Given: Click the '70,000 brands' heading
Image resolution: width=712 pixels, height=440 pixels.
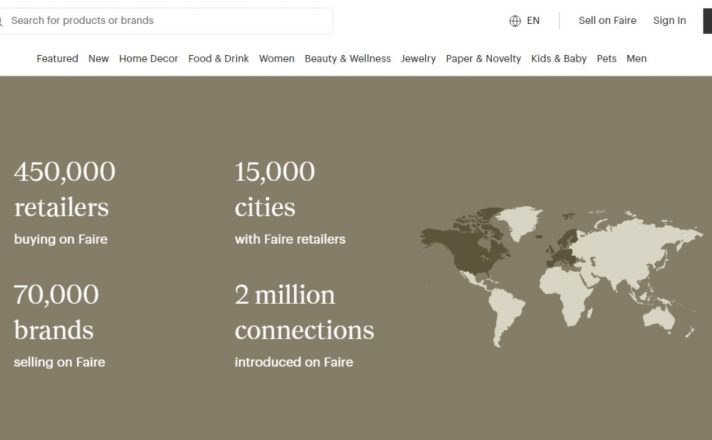Looking at the screenshot, I should tap(56, 312).
